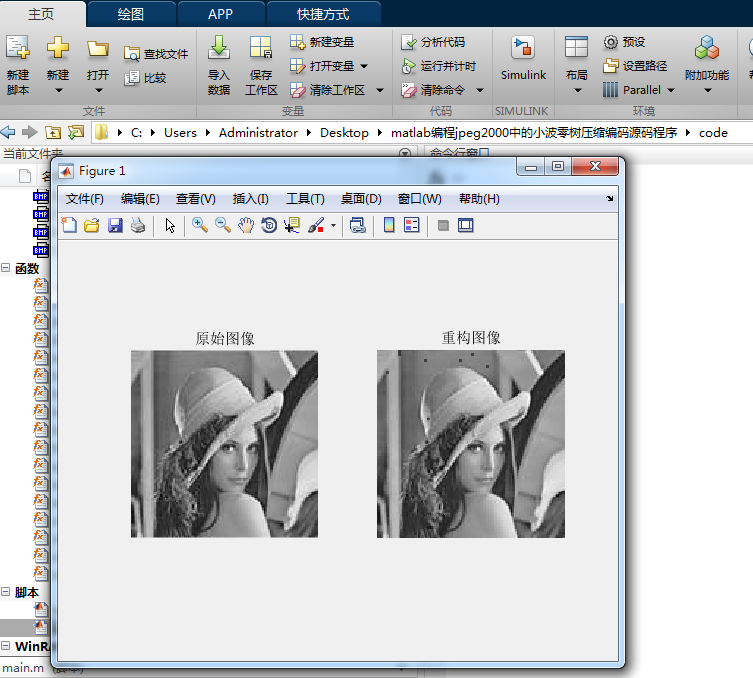The width and height of the screenshot is (753, 678).
Task: Click the original image (原始图像) in figure
Action: click(x=224, y=444)
